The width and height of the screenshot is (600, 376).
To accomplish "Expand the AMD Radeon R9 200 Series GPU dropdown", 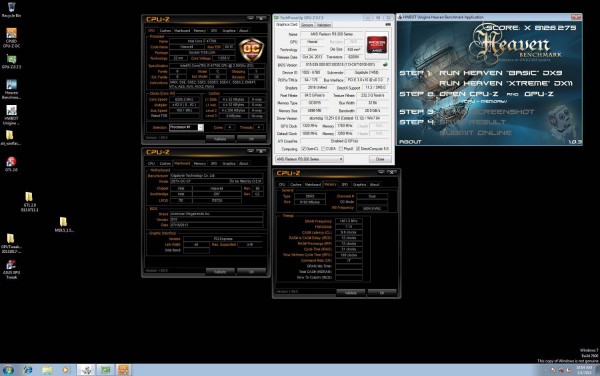I will pos(309,159).
